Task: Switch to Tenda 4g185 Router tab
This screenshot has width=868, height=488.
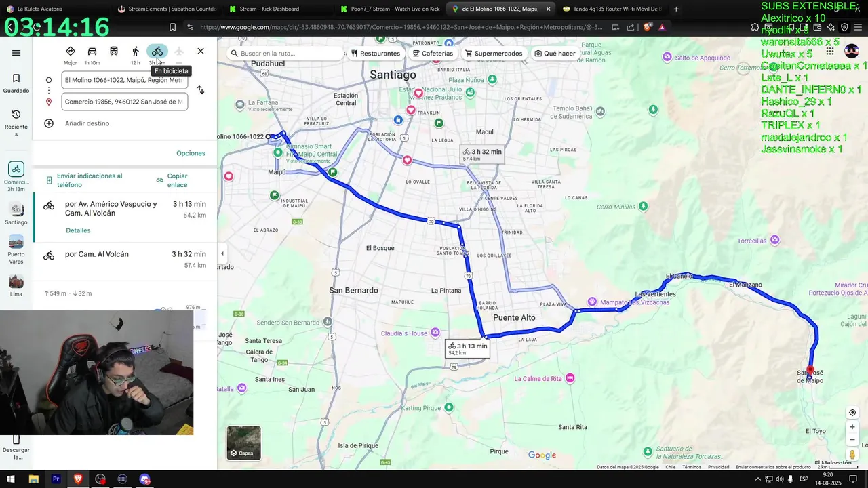Action: pos(612,9)
